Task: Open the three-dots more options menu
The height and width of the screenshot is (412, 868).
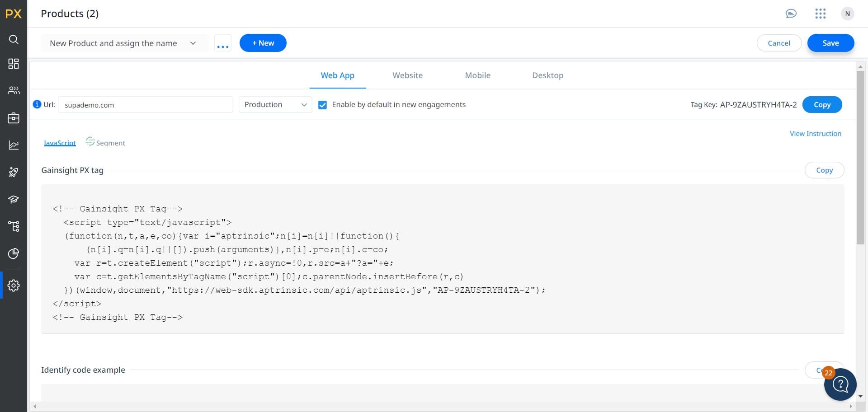Action: (222, 43)
